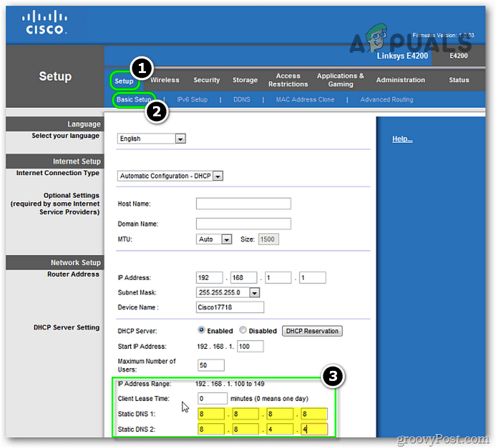This screenshot has width=496, height=448.
Task: Click the Help link
Action: click(402, 139)
